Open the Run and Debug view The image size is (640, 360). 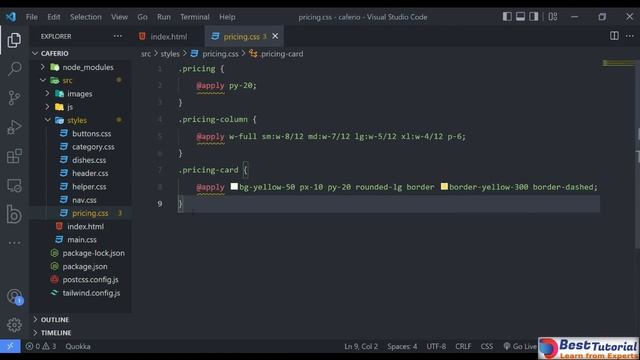(14, 127)
